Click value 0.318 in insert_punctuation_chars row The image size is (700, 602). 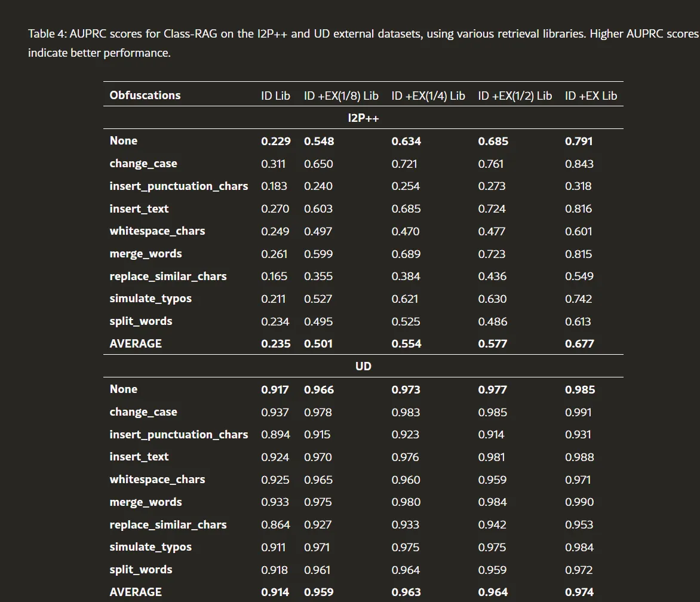[x=579, y=186]
